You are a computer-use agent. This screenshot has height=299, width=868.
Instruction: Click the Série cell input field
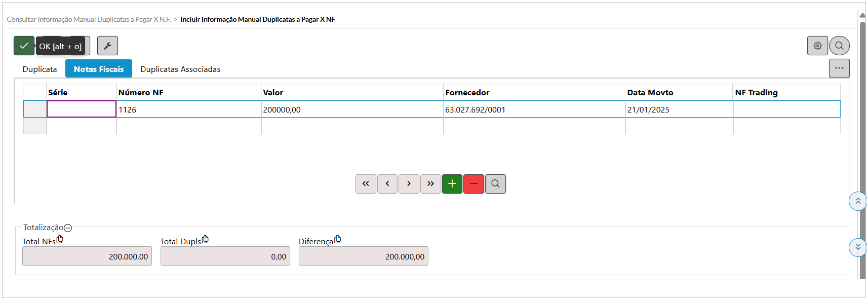coord(82,109)
